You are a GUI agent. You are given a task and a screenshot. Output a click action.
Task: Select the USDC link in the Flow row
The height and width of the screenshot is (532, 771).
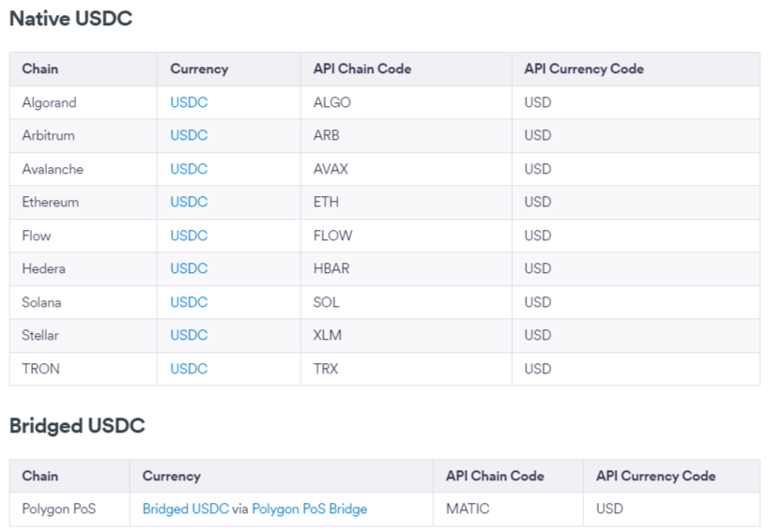(189, 236)
